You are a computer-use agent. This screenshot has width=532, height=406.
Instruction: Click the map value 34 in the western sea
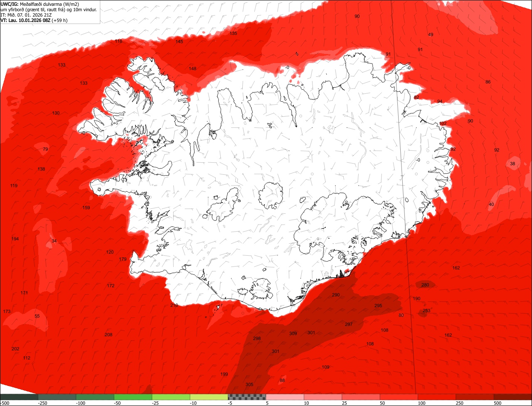tap(54, 241)
